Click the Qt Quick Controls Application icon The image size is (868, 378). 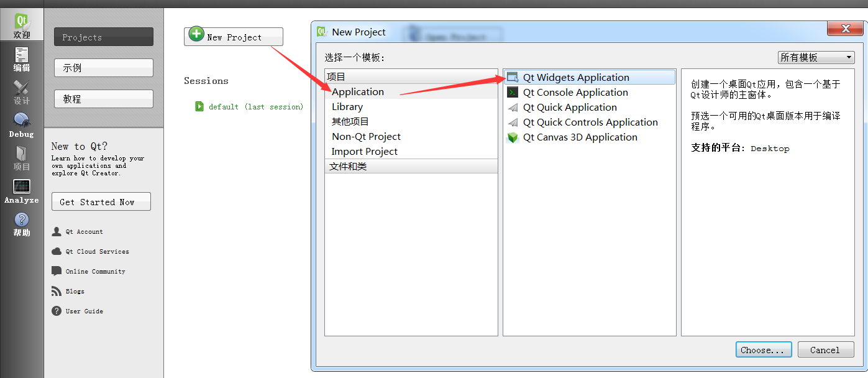tap(513, 122)
